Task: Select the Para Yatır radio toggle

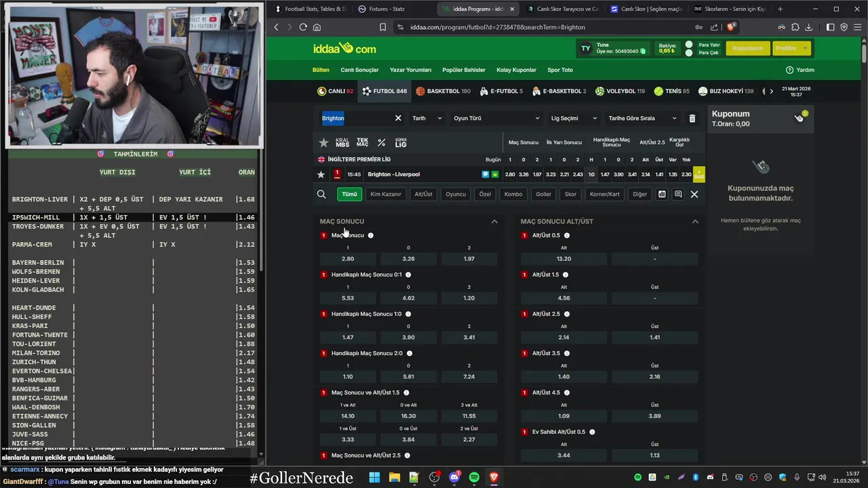Action: point(689,45)
